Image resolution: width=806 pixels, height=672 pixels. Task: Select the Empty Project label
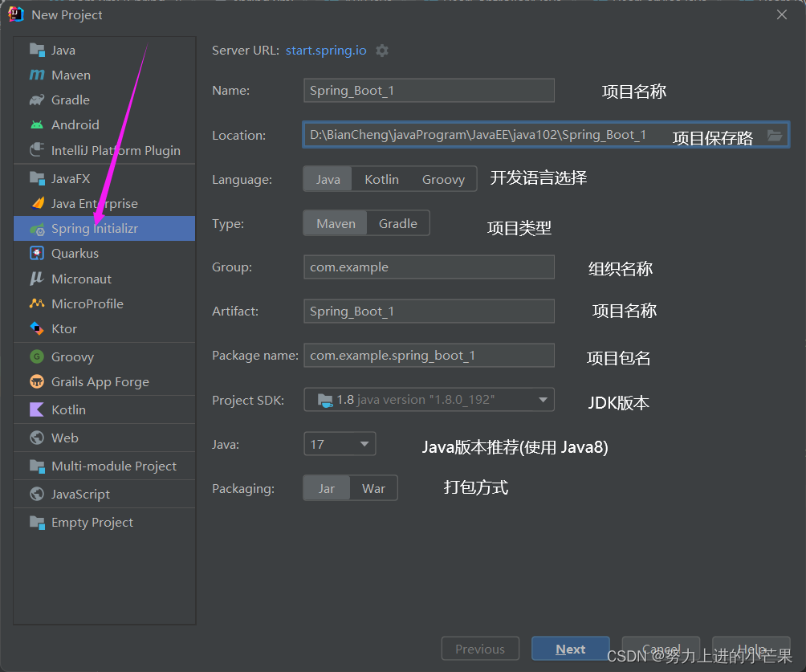[92, 523]
